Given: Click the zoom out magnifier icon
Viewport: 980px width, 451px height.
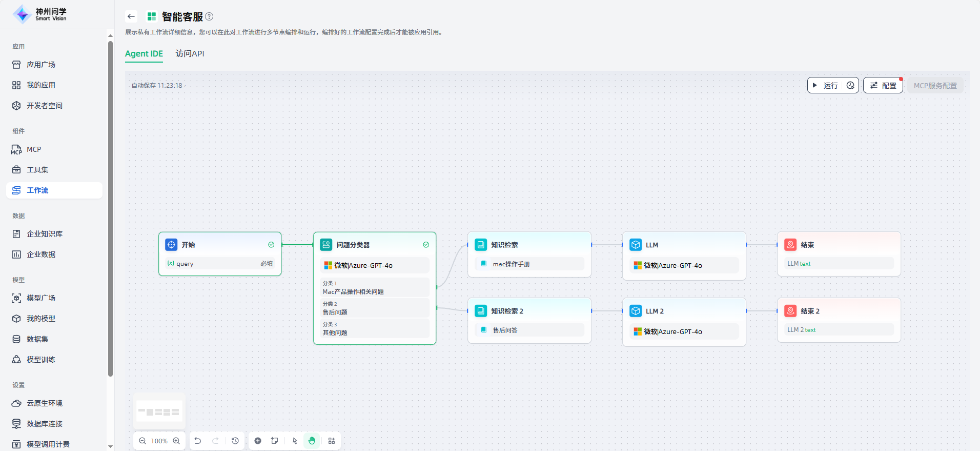Looking at the screenshot, I should point(142,441).
